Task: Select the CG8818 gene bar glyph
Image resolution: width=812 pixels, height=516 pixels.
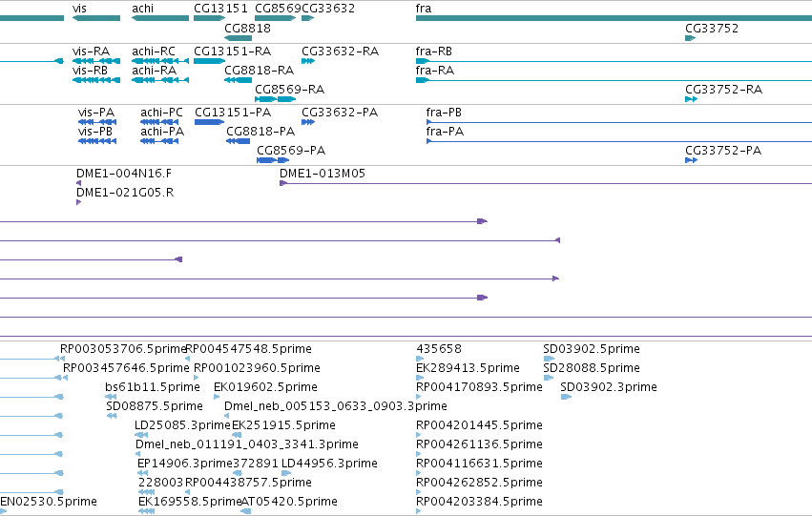Action: pyautogui.click(x=239, y=38)
